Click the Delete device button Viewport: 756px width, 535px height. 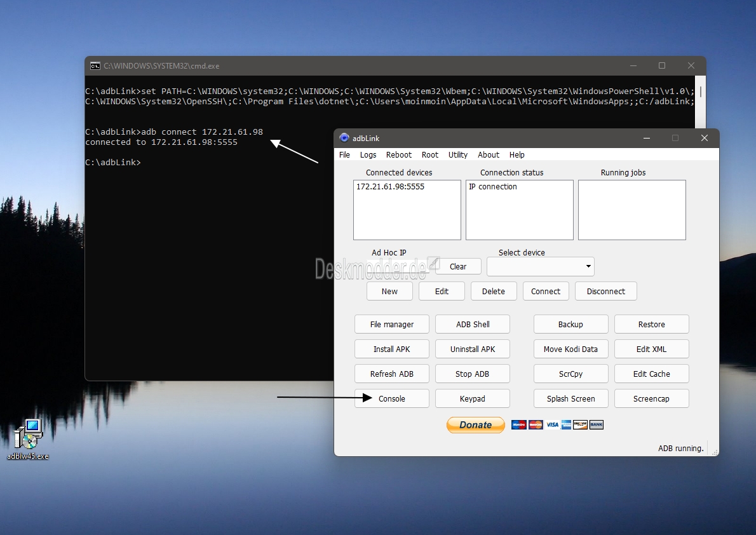tap(494, 292)
